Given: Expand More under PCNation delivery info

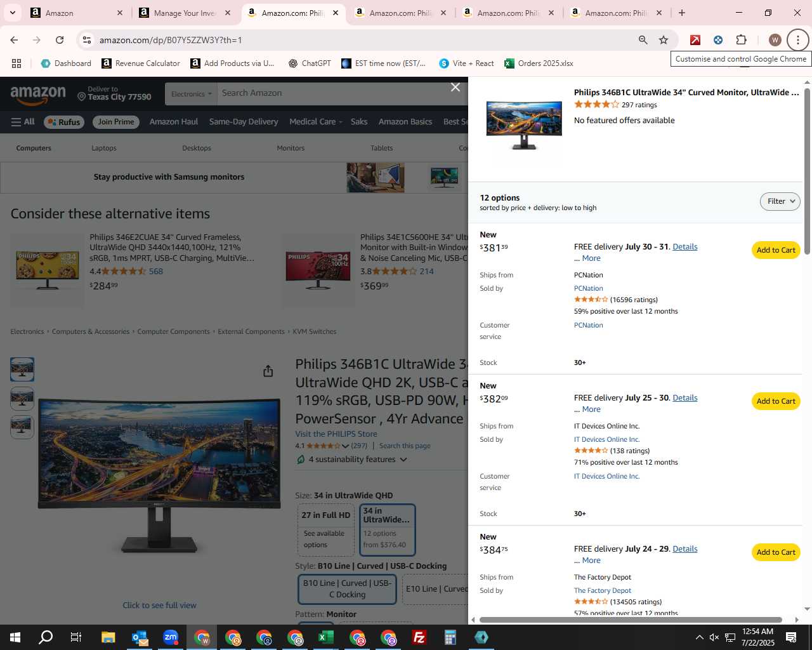Looking at the screenshot, I should pos(591,258).
